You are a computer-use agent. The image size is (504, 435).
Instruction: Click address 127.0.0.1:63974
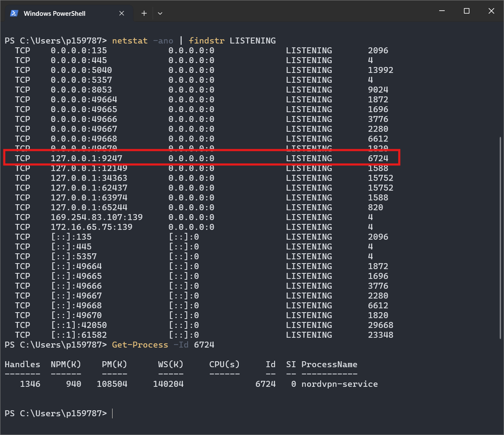coord(89,198)
